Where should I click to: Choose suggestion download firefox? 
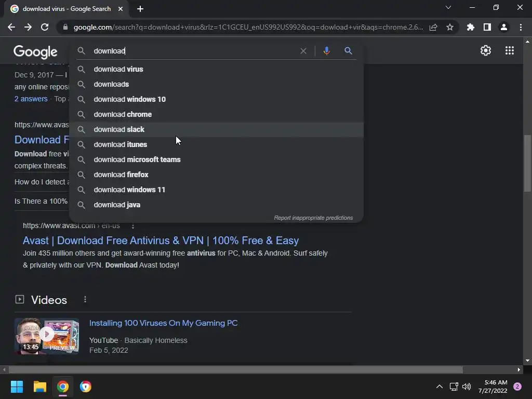[x=217, y=175]
